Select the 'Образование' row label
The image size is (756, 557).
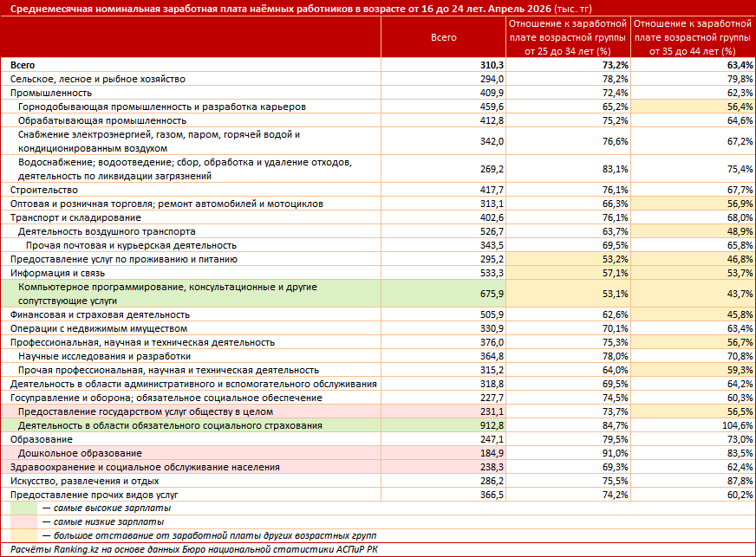tap(42, 439)
